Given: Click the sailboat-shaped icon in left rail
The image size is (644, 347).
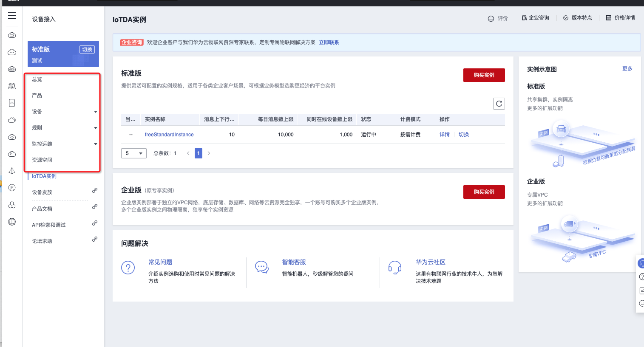Looking at the screenshot, I should point(12,171).
